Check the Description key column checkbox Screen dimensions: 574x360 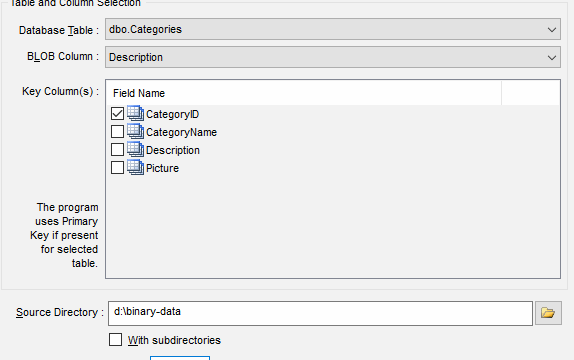coord(117,149)
